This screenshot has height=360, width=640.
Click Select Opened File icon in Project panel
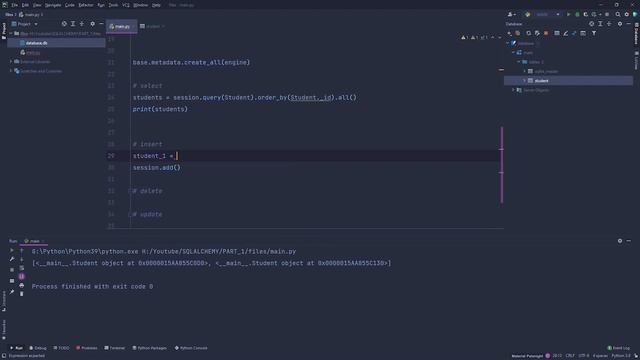(x=64, y=24)
